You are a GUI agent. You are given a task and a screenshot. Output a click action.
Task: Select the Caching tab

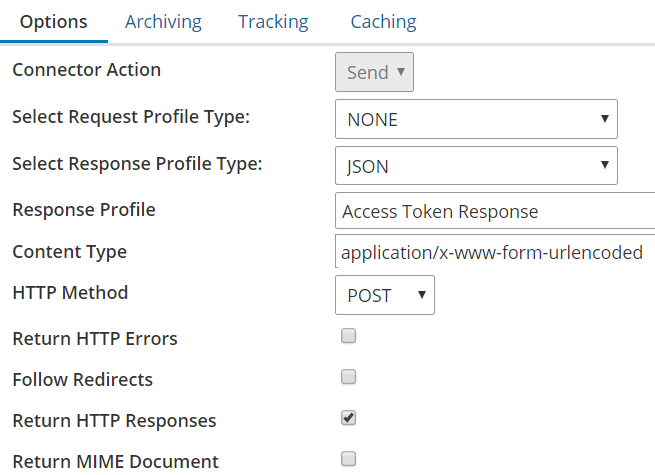click(x=383, y=21)
